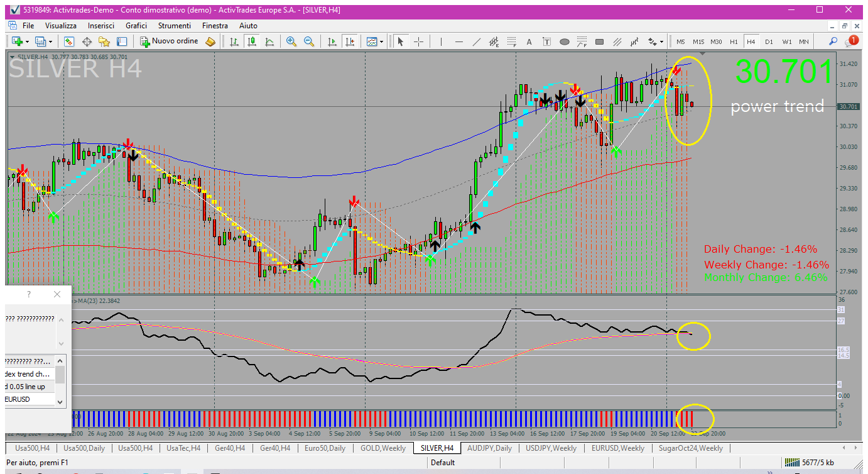Select the text A tool
The height and width of the screenshot is (474, 868).
529,41
